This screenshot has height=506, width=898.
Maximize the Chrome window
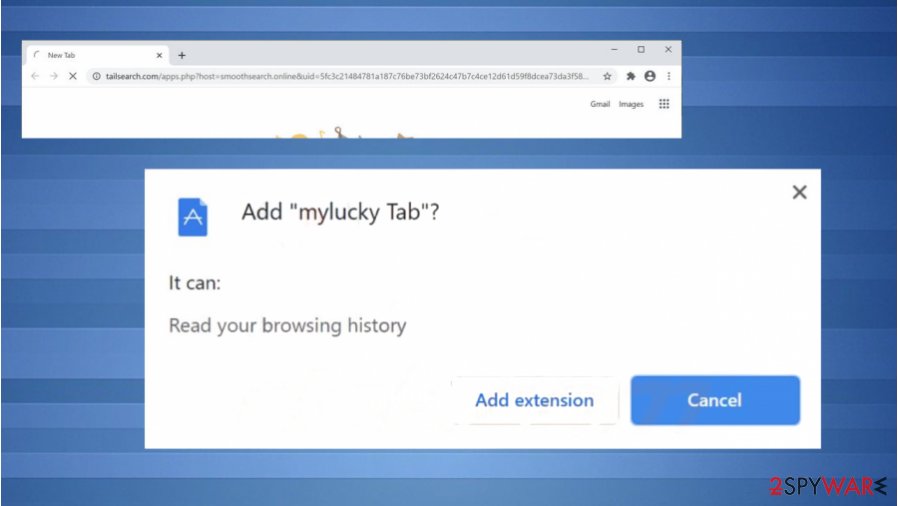click(641, 50)
